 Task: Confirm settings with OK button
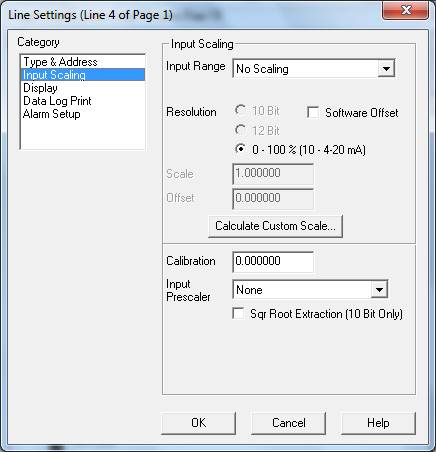point(198,423)
